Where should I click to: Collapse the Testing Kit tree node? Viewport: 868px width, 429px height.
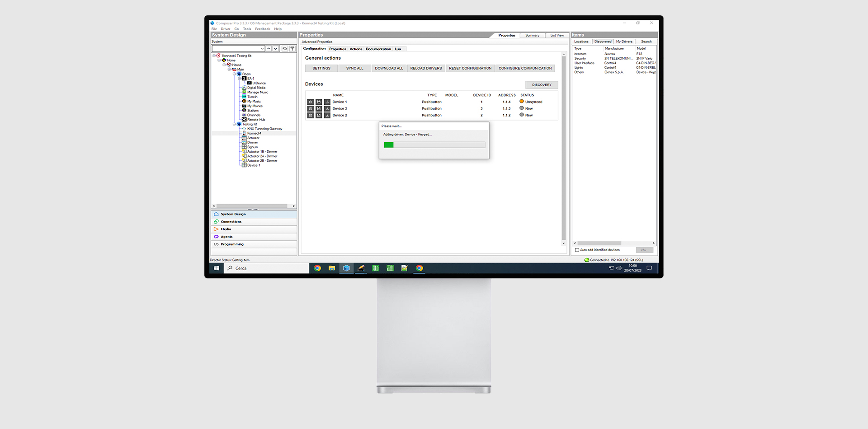(235, 124)
